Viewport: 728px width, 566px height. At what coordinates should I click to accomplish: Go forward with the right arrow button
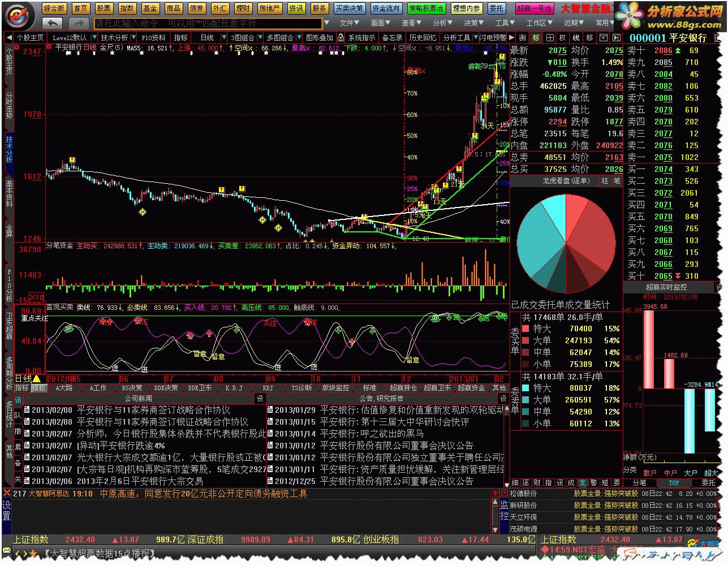pyautogui.click(x=79, y=23)
